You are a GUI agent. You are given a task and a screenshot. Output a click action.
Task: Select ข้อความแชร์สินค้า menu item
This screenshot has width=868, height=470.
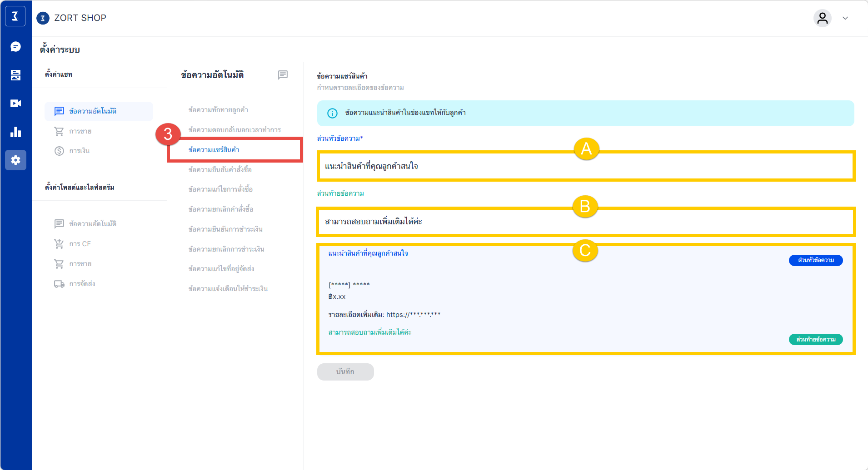click(x=214, y=150)
